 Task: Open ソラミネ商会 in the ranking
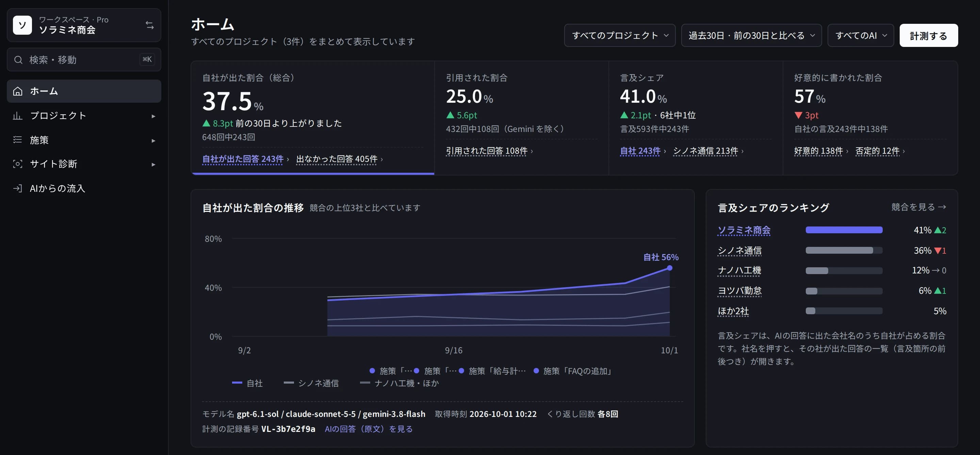click(x=744, y=230)
